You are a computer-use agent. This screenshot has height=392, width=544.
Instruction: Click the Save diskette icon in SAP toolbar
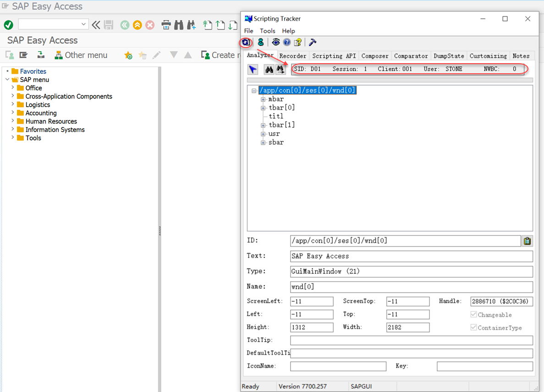coord(109,25)
